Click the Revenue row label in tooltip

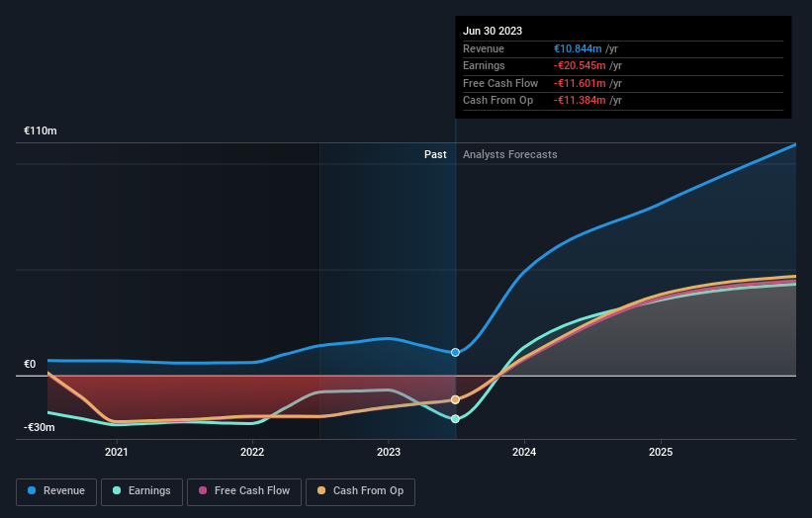pyautogui.click(x=484, y=48)
